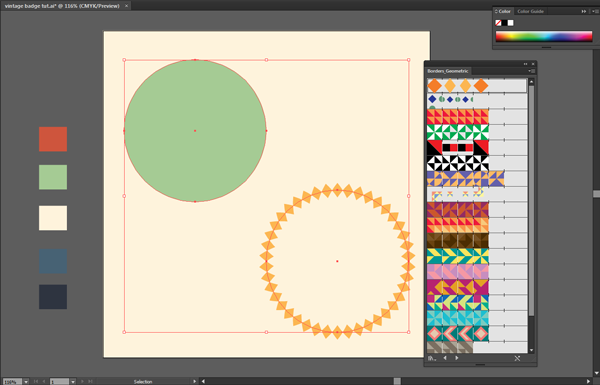Close the Borders_Geometric brush panel

[533, 64]
